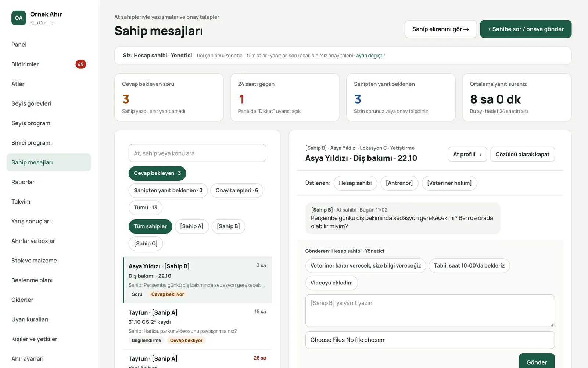
Task: Follow the Ayarı değiştir link
Action: [370, 56]
